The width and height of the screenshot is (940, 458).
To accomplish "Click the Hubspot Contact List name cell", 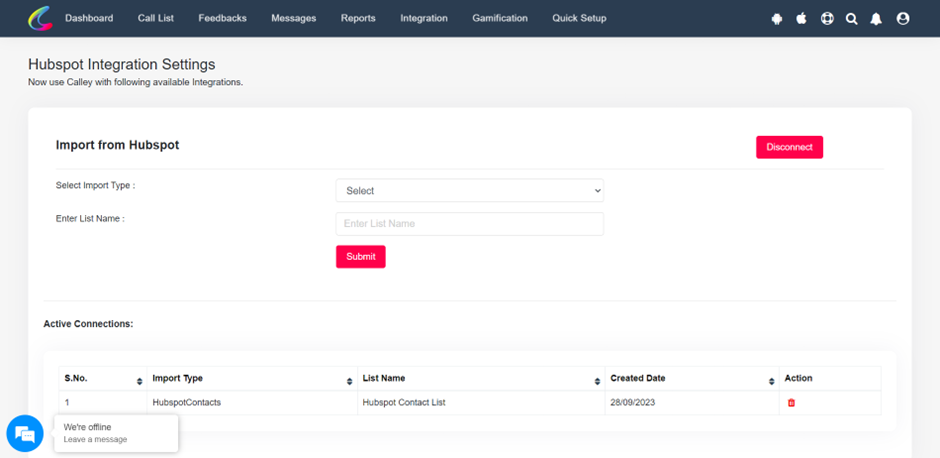I will tap(481, 403).
